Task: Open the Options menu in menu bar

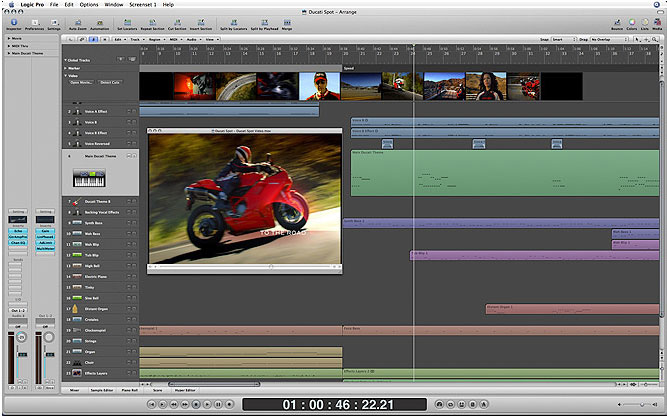Action: (x=89, y=4)
